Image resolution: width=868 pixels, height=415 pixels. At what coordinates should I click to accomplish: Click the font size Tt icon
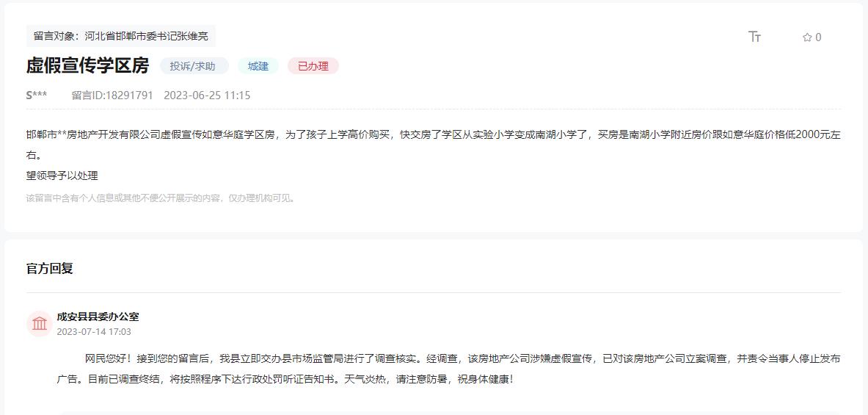754,37
